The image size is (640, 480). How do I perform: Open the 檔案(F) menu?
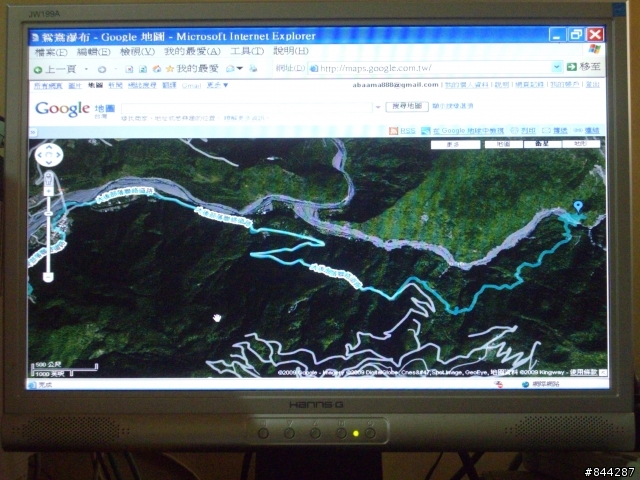coord(51,52)
